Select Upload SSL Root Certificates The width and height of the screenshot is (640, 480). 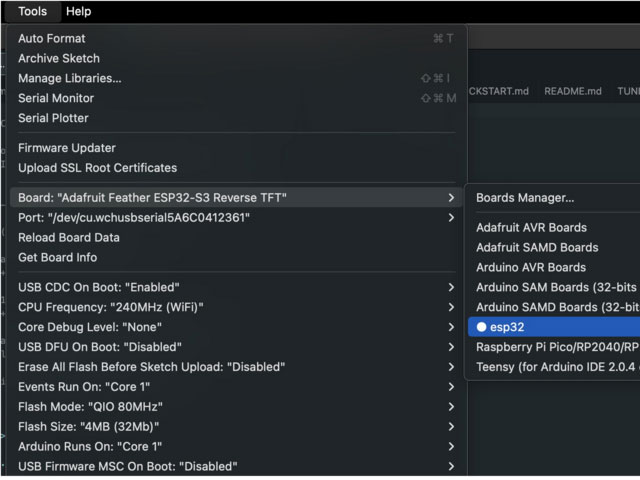[x=236, y=168]
